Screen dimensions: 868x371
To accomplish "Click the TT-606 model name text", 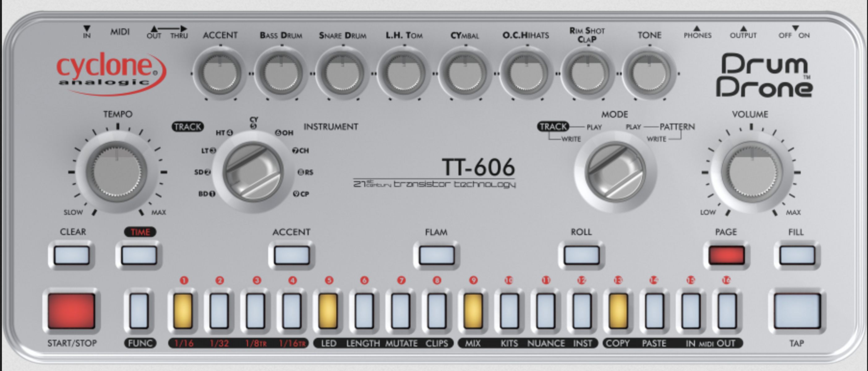I will tap(478, 167).
